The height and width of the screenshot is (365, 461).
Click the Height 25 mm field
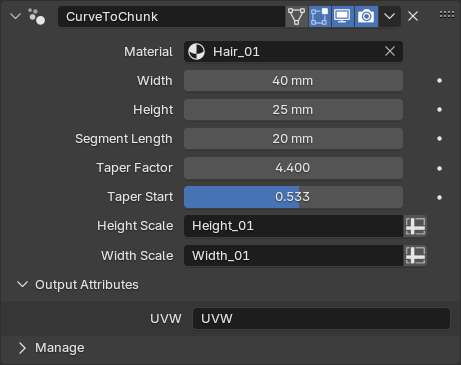pyautogui.click(x=293, y=110)
